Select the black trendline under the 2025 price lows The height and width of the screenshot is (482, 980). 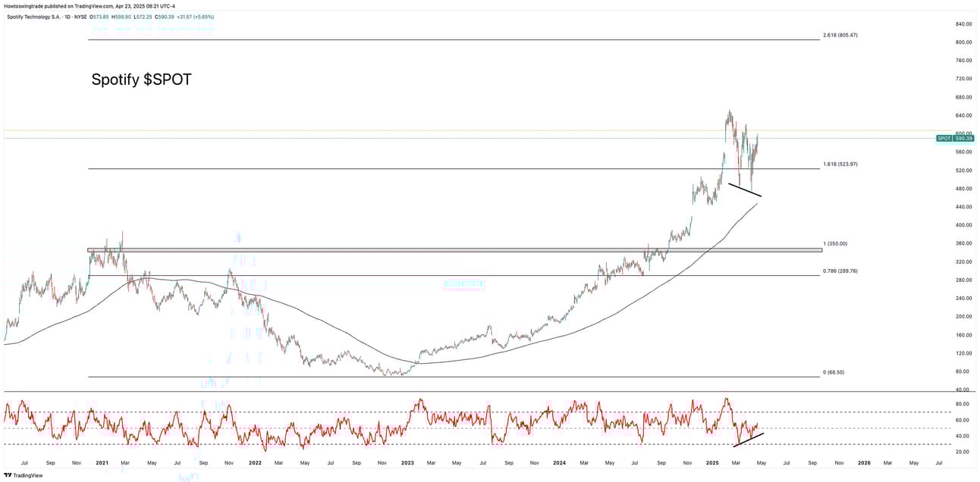(744, 189)
